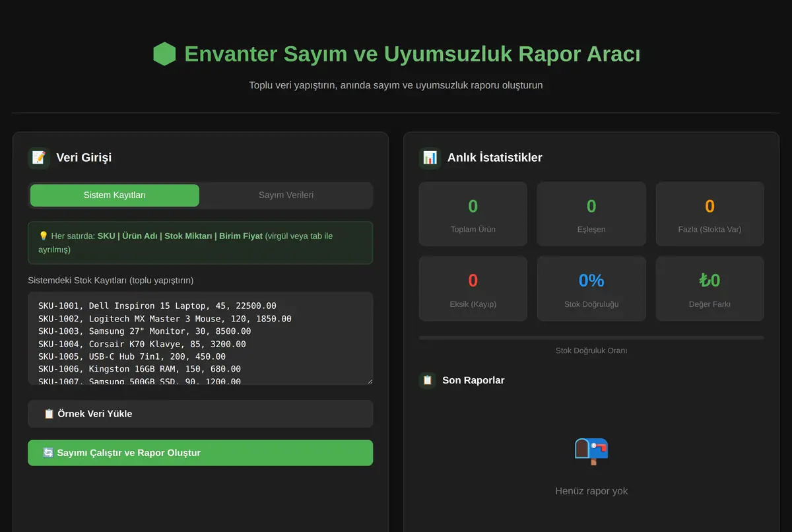Screen dimensions: 792x532
Task: Click the Envanter Sayım page title
Action: pos(412,54)
